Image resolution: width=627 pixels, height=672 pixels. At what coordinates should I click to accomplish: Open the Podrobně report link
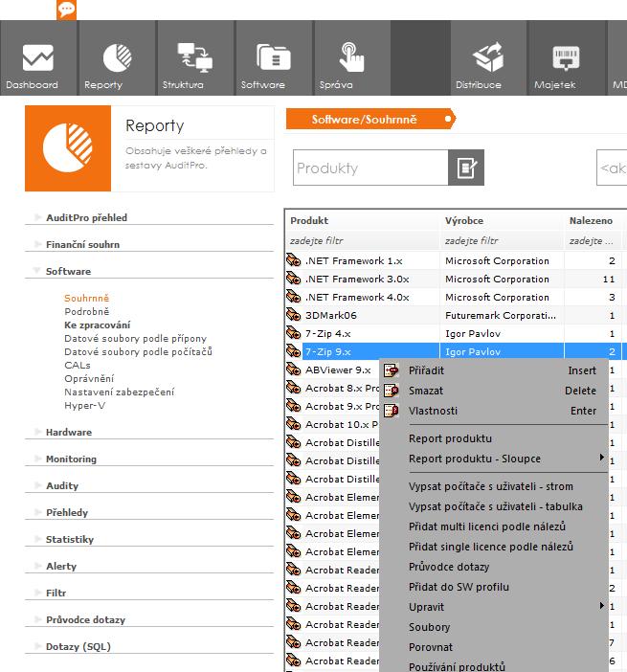(x=86, y=311)
